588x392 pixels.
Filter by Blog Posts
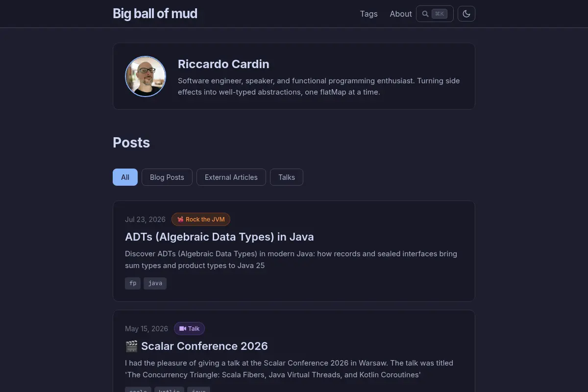(167, 177)
